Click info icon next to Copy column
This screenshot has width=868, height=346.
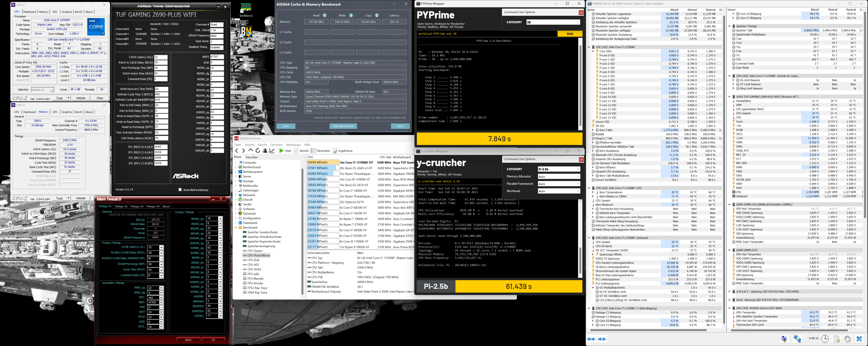[377, 15]
